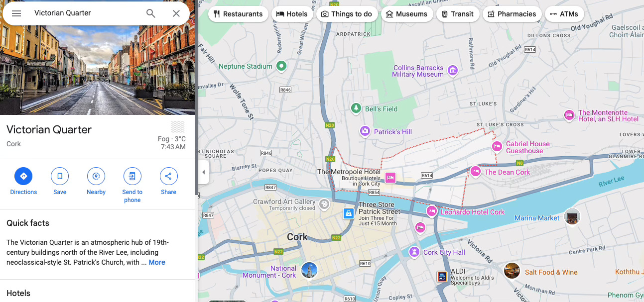Click the Collins Barracks Military Museum pin
644x302 pixels.
(452, 70)
